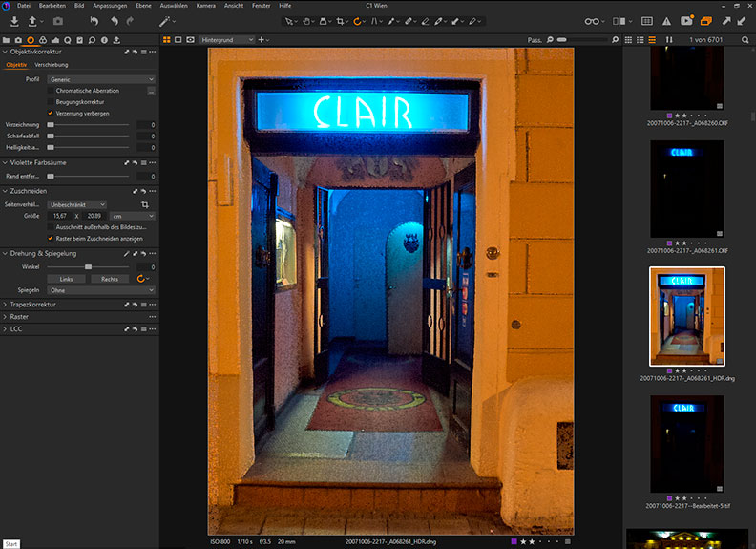Click the Copy Adjustments up arrow
This screenshot has width=756, height=549.
pos(726,21)
